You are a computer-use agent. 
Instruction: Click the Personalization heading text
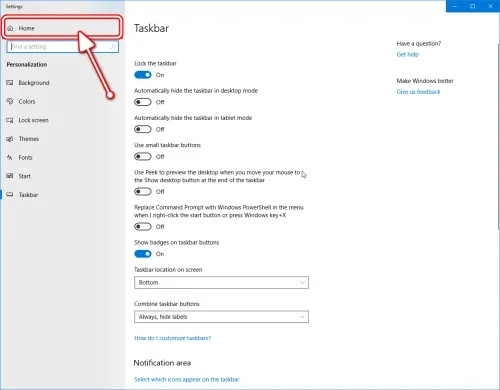(27, 64)
